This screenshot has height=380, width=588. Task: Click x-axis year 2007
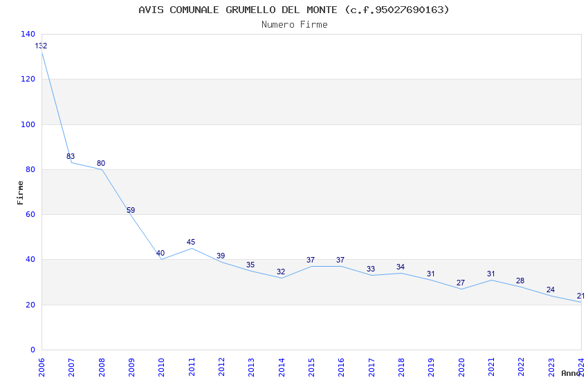point(71,367)
